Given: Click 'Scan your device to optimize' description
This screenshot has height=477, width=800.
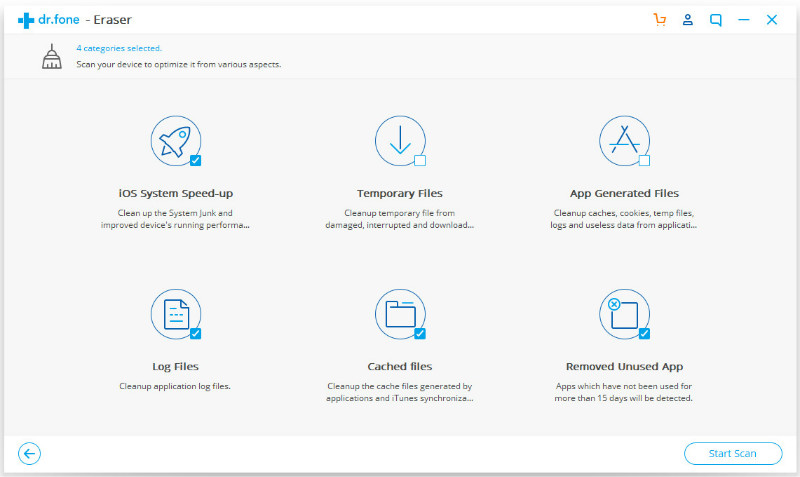Looking at the screenshot, I should 179,64.
